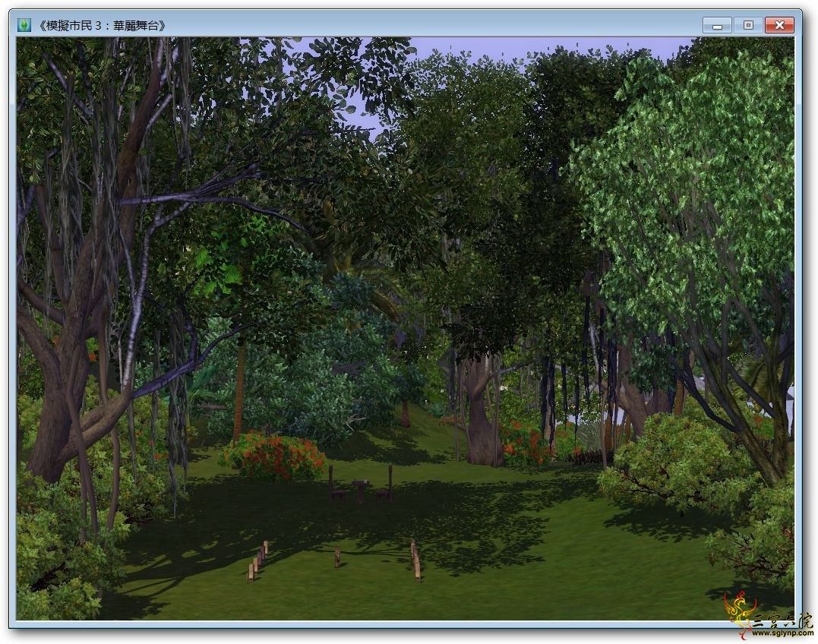
Task: Minimize the 模擬市民 3 game window
Action: (x=717, y=25)
